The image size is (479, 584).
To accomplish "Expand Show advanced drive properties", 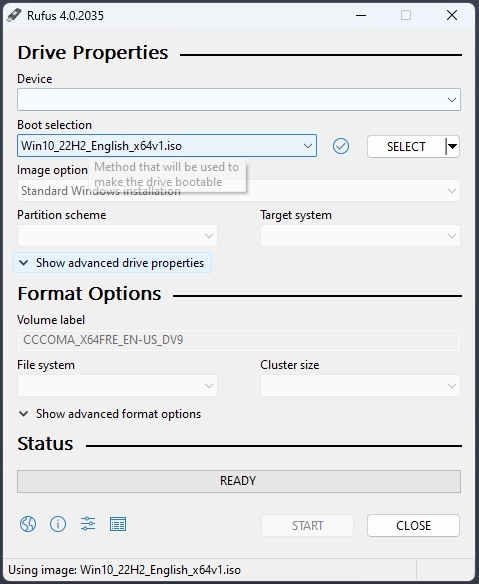I will click(112, 263).
